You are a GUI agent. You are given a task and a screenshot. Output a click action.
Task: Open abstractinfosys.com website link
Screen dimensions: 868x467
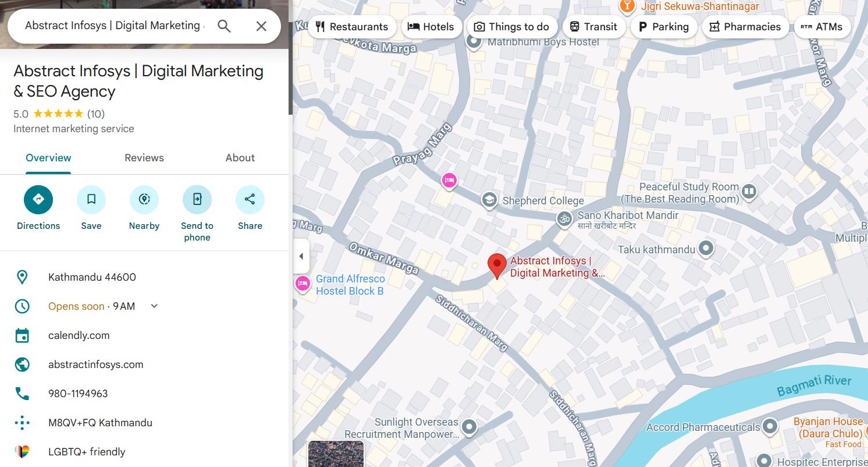tap(95, 365)
